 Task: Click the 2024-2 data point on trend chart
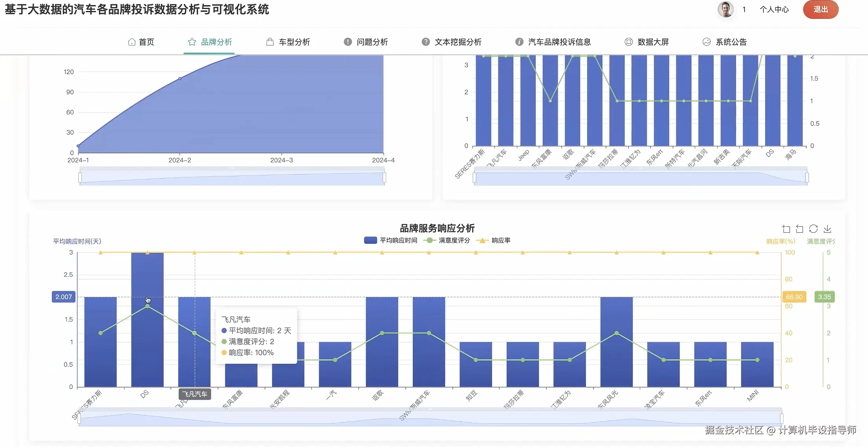click(180, 78)
